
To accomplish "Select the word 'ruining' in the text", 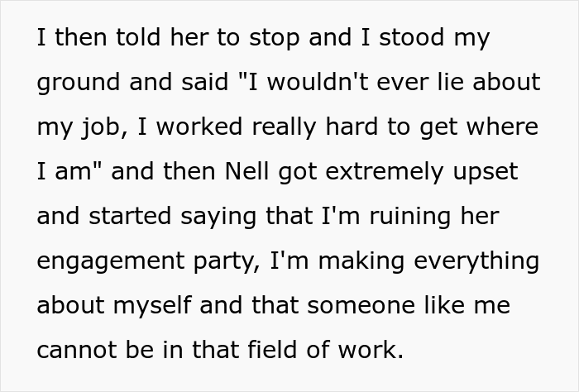I will coord(410,217).
